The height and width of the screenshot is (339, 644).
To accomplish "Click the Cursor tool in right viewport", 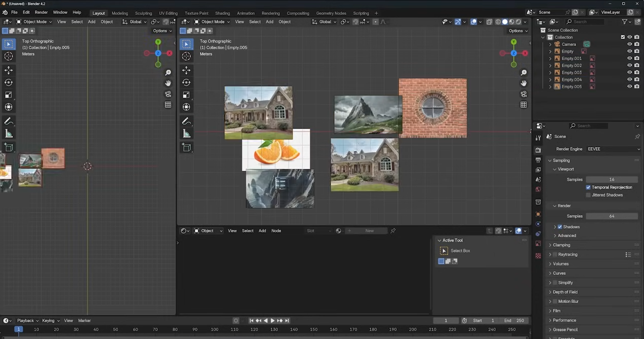I will point(186,56).
